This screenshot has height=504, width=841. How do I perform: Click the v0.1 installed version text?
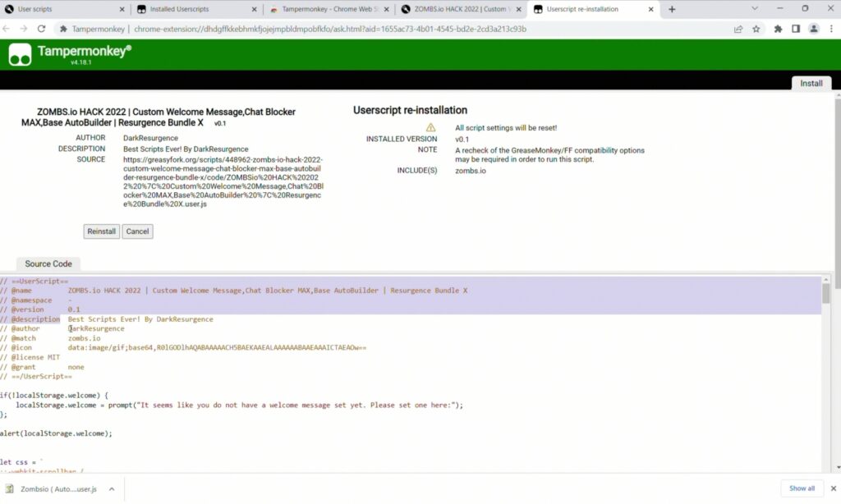click(x=462, y=139)
